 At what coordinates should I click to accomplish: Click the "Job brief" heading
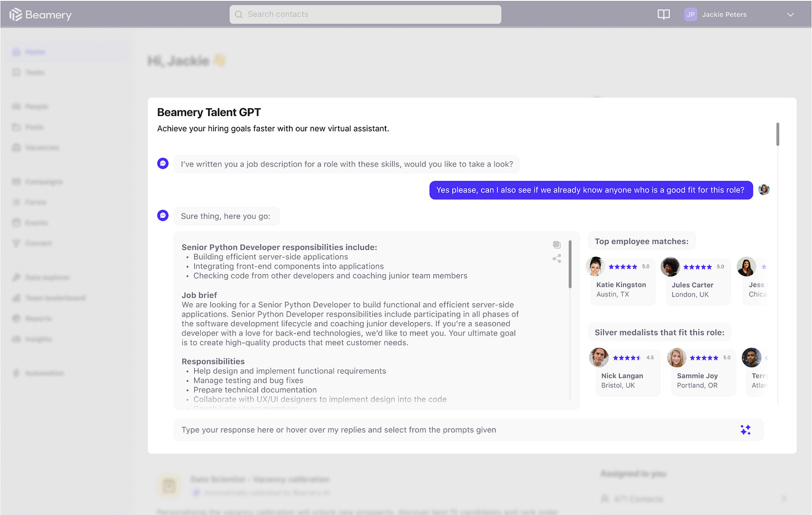tap(199, 295)
